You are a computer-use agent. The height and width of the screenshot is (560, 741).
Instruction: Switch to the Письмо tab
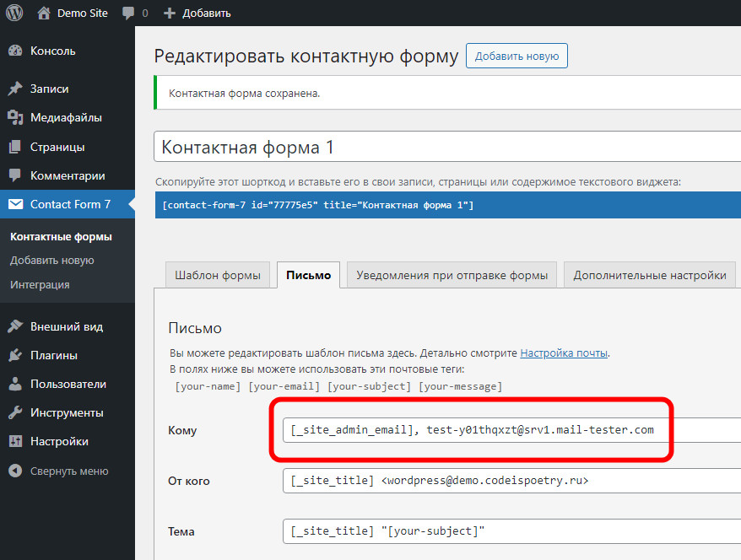(x=308, y=275)
